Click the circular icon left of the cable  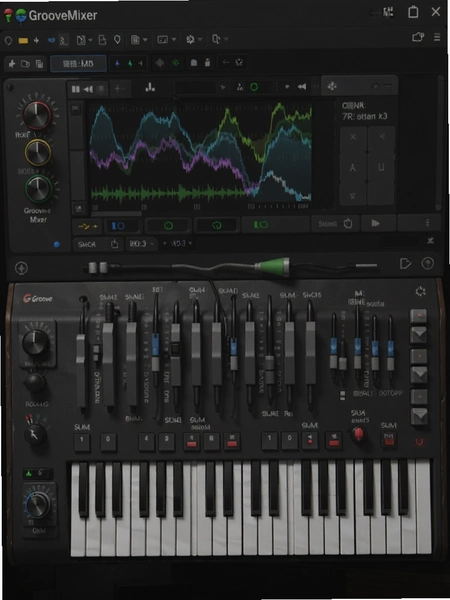point(21,268)
